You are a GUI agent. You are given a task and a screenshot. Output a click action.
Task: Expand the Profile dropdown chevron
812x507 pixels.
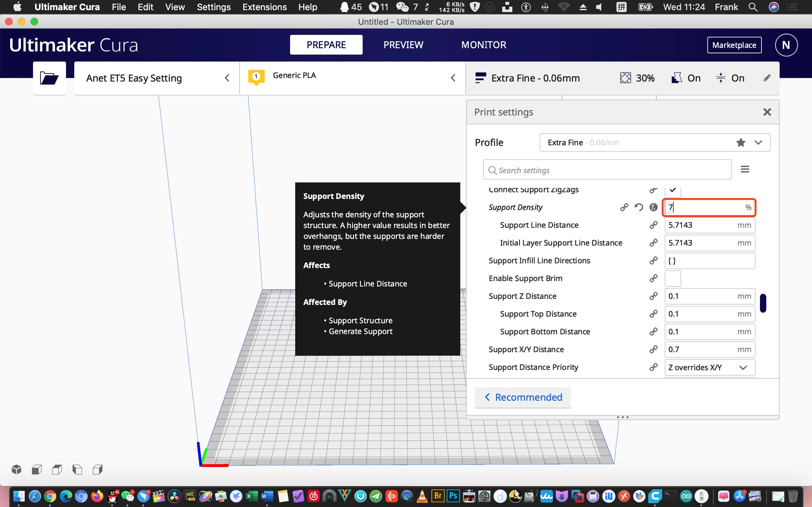(758, 142)
